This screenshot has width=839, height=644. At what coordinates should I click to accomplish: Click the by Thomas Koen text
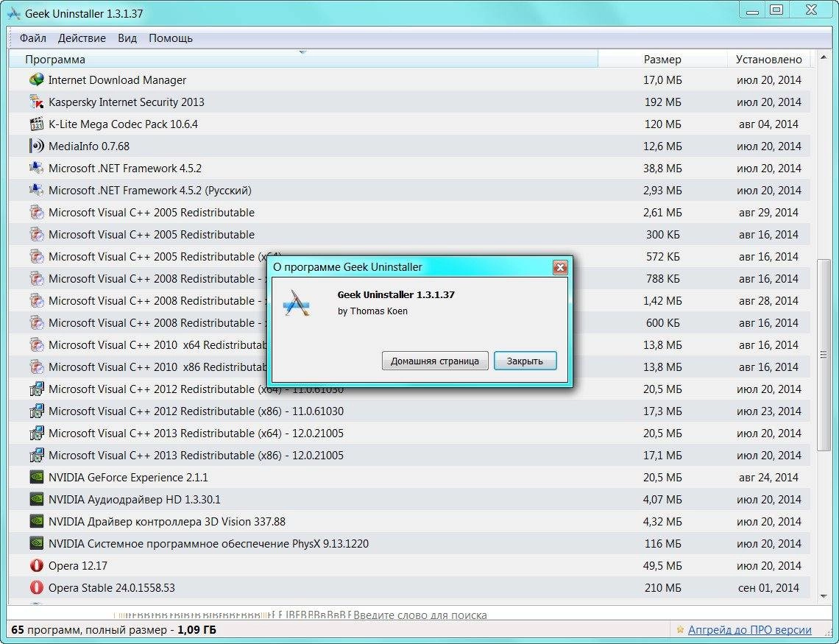pos(372,311)
